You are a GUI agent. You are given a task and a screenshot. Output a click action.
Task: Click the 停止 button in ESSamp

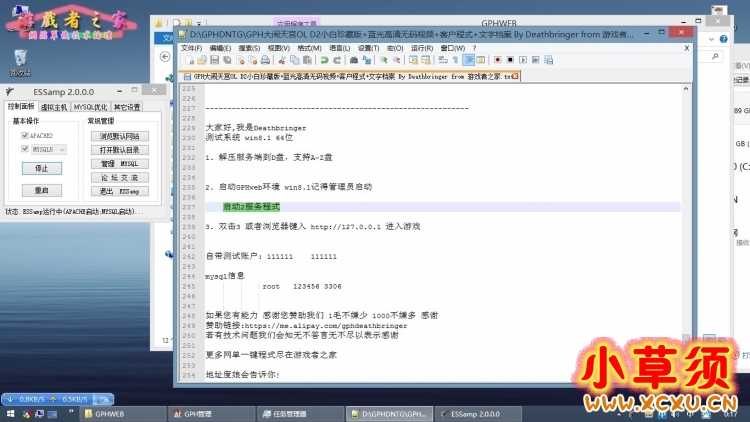pos(42,168)
